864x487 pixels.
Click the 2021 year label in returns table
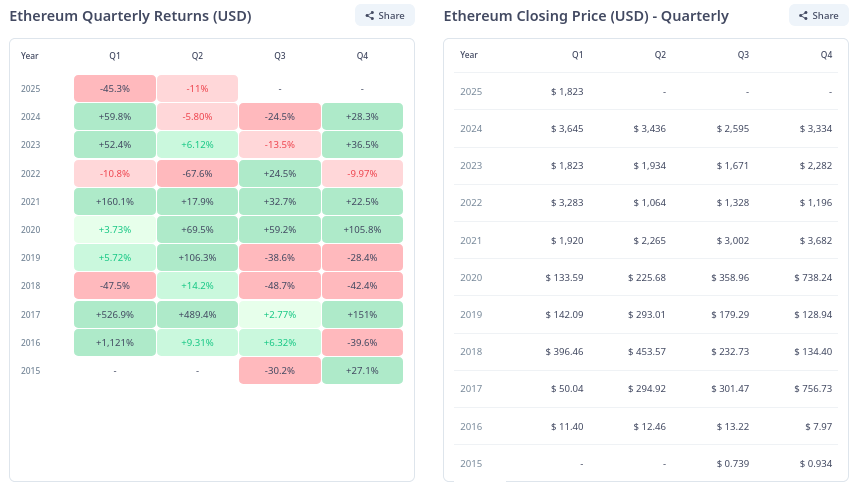[x=30, y=201]
